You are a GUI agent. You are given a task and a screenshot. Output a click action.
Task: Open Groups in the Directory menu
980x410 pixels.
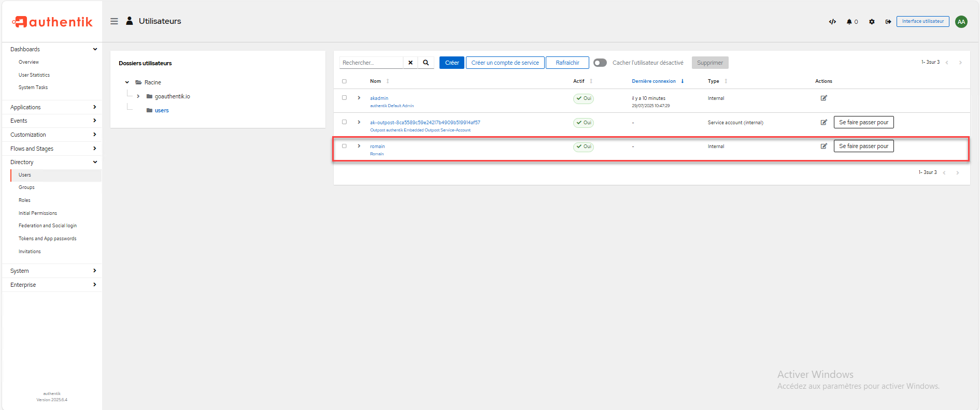pyautogui.click(x=27, y=187)
